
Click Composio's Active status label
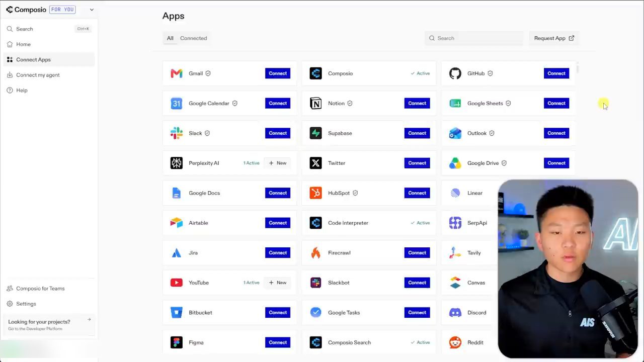point(420,73)
